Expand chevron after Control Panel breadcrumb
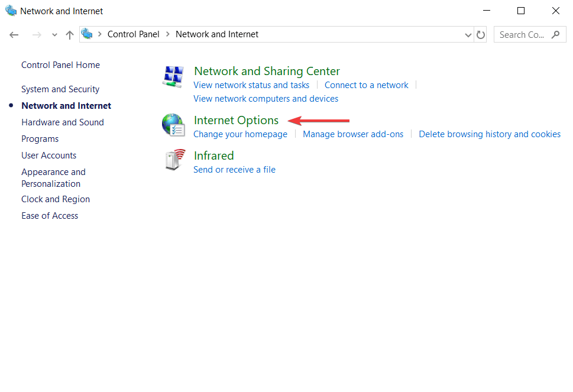 [168, 34]
